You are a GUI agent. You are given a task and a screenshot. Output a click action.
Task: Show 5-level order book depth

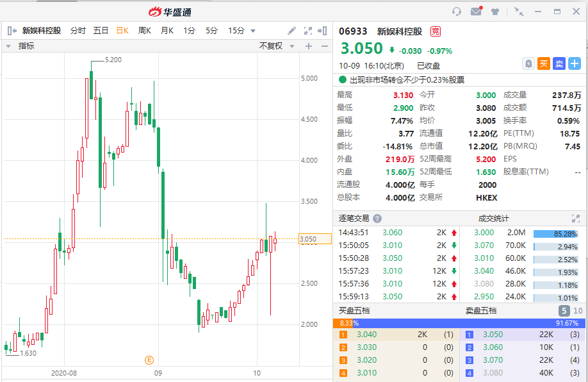pos(564,311)
